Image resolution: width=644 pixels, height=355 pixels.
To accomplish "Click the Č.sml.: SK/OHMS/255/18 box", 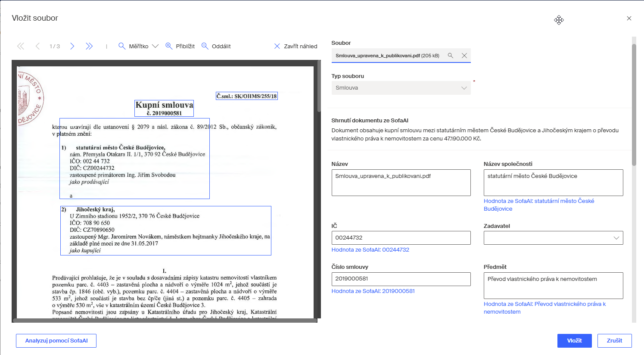I will [247, 96].
